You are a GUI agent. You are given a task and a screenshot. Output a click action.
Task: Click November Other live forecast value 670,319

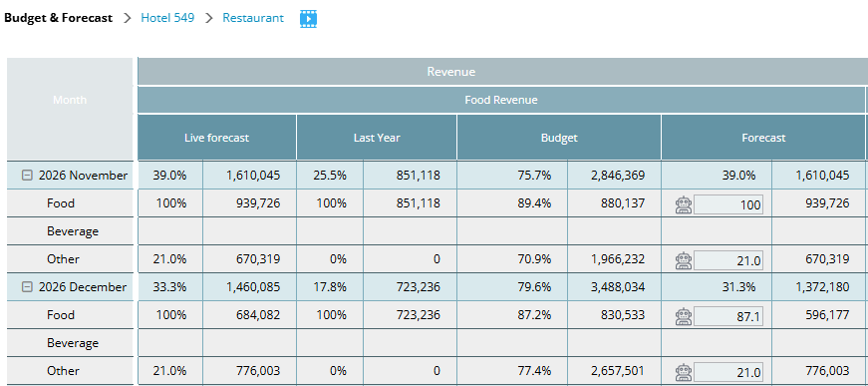click(258, 259)
